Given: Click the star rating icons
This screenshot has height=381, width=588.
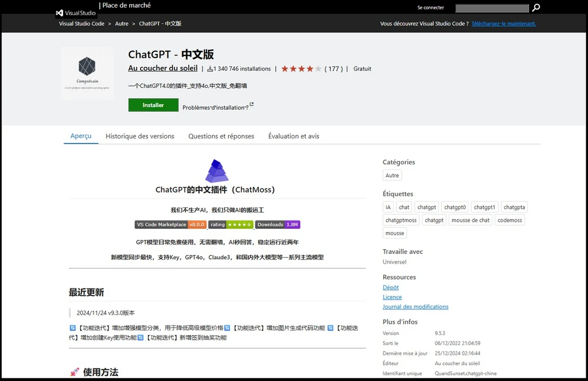Looking at the screenshot, I should pyautogui.click(x=301, y=69).
